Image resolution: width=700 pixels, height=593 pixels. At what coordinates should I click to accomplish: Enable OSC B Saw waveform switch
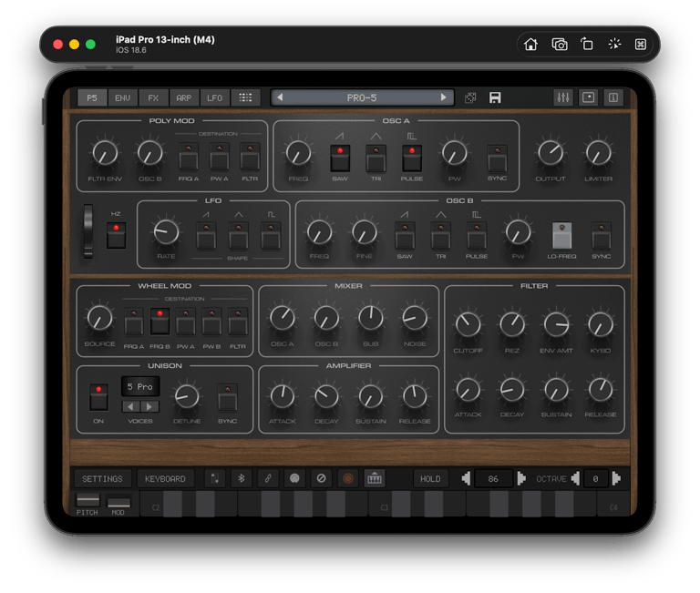coord(405,235)
